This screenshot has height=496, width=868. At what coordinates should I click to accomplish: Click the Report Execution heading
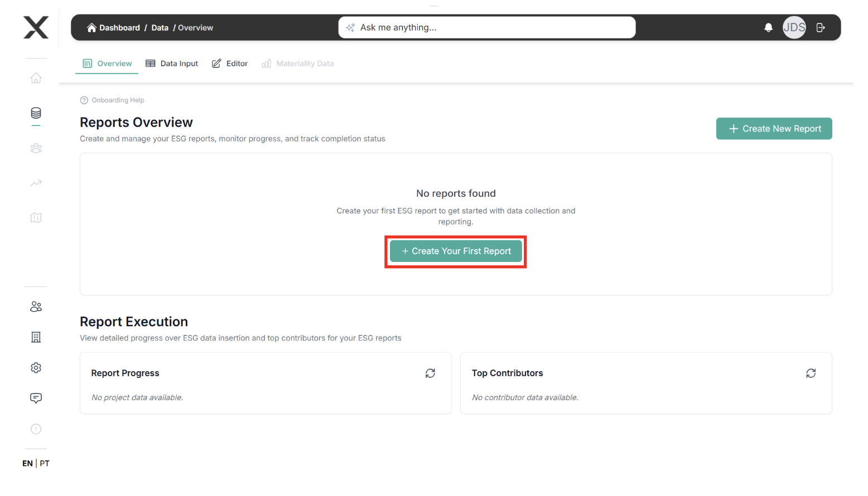(134, 322)
